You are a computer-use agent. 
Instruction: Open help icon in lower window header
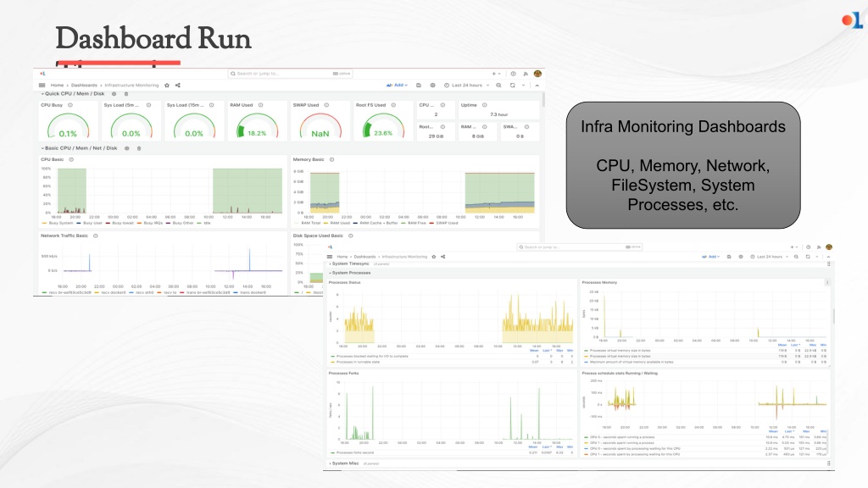(808, 247)
